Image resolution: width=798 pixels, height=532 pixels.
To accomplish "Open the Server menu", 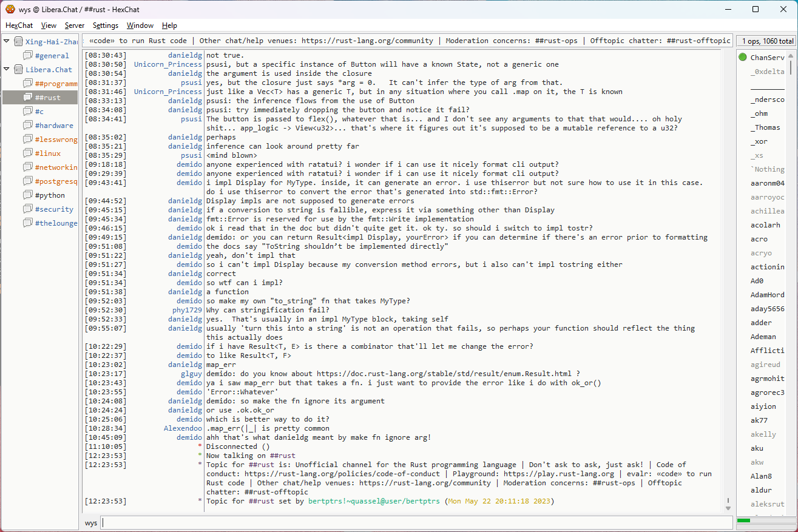I will pyautogui.click(x=75, y=25).
